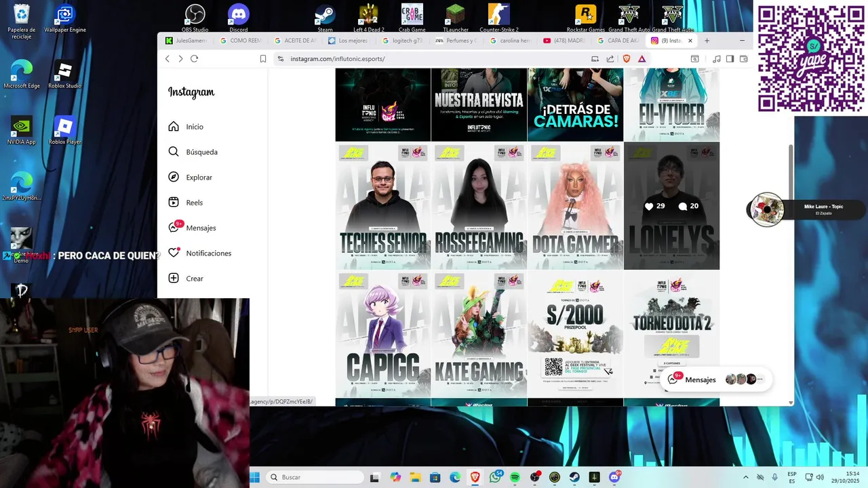This screenshot has width=868, height=488.
Task: Expand the system tray hidden icons chevron
Action: 746,477
